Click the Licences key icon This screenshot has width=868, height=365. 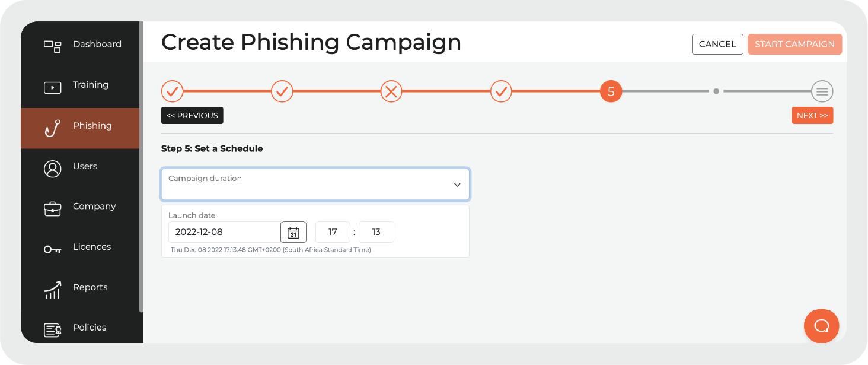[53, 249]
